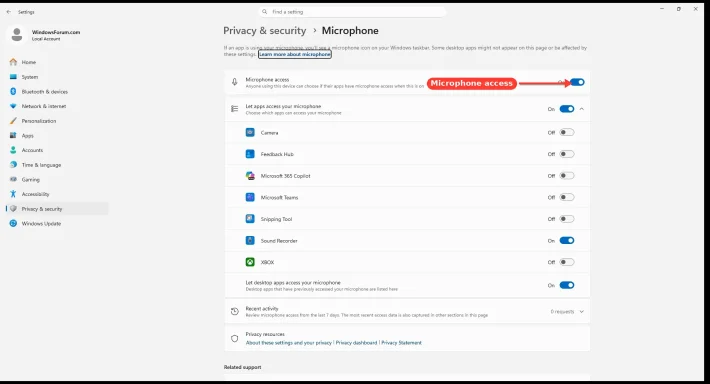Disable microphone access for Sound Recorder
This screenshot has width=710, height=384.
point(567,240)
